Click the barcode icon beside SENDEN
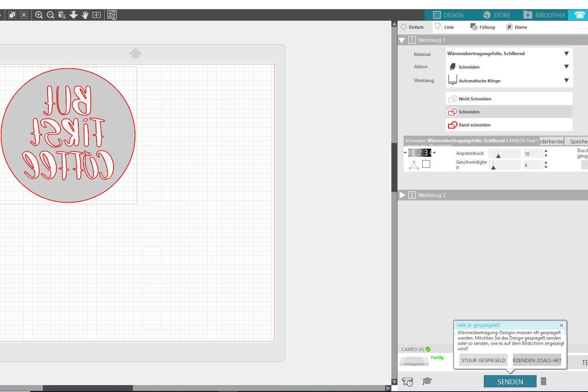This screenshot has height=392, width=588. click(544, 381)
